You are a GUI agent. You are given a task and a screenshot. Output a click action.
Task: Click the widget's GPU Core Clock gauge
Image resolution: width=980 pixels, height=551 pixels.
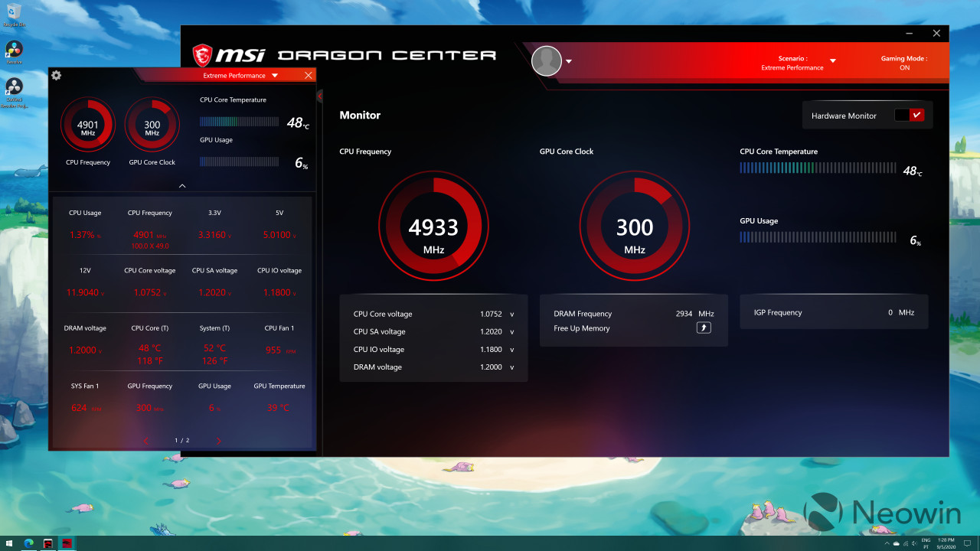point(152,125)
